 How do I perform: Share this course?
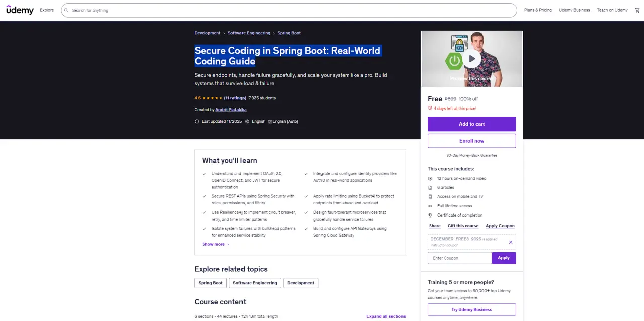(435, 226)
